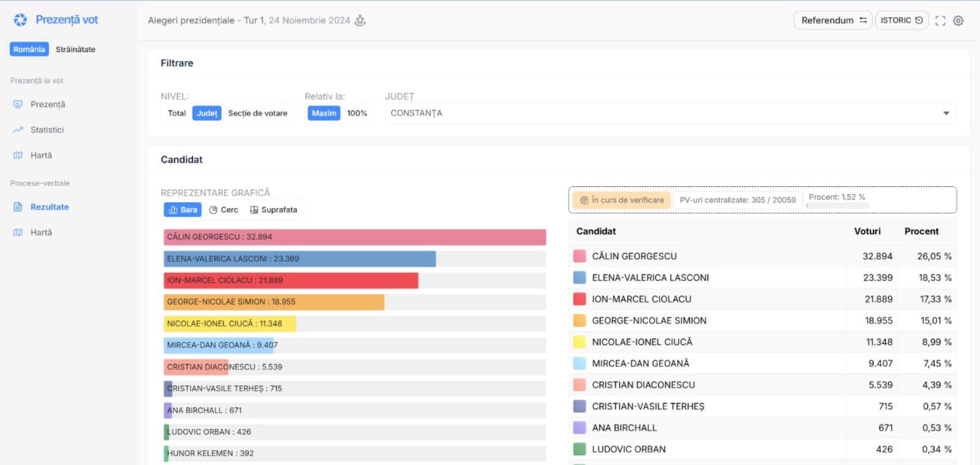This screenshot has width=980, height=465.
Task: Click the Statistici chart icon
Action: [x=18, y=130]
